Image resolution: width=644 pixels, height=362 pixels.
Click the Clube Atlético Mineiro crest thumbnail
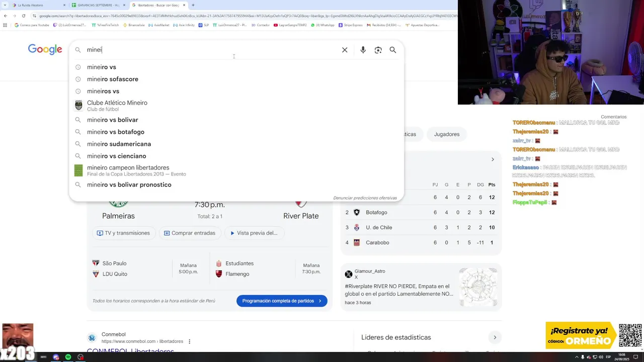coord(78,105)
